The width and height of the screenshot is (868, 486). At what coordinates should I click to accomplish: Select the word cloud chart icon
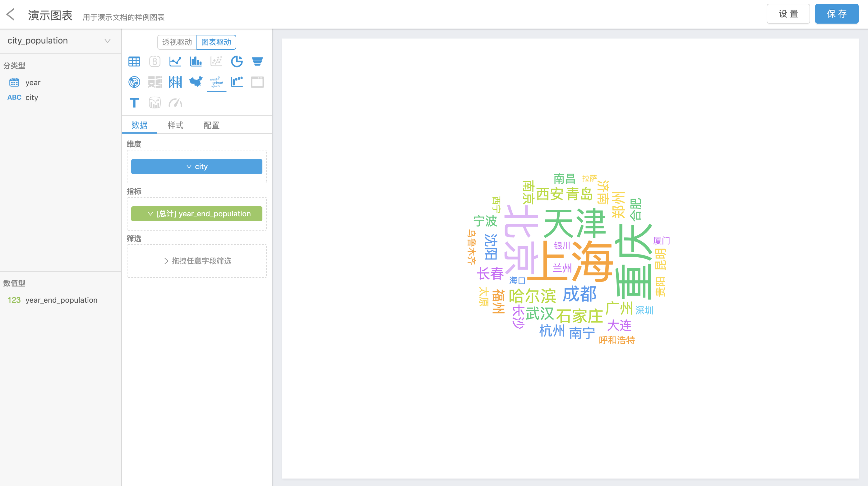coord(216,82)
